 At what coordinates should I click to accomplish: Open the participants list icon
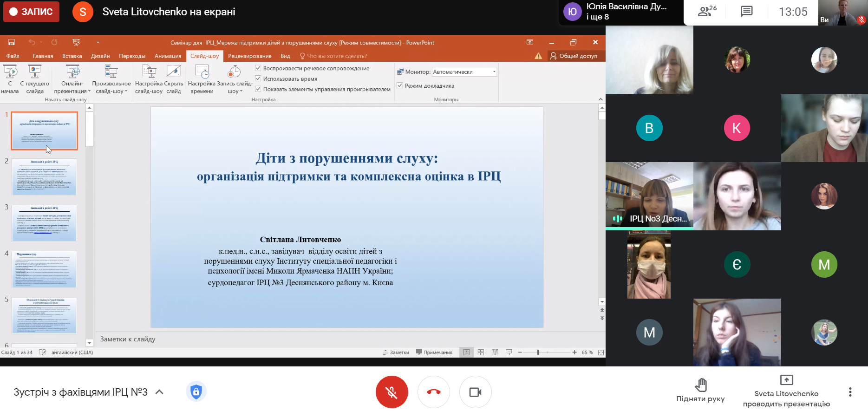(x=706, y=12)
